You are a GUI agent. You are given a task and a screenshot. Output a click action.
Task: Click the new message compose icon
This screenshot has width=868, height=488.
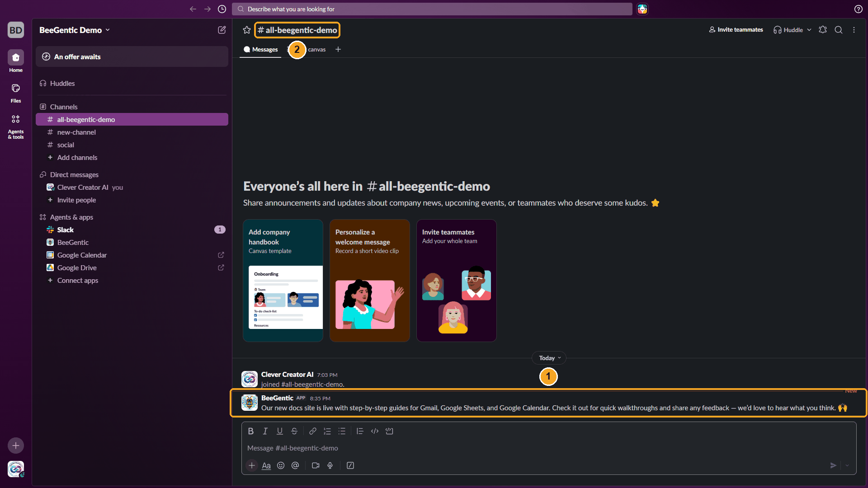click(222, 30)
